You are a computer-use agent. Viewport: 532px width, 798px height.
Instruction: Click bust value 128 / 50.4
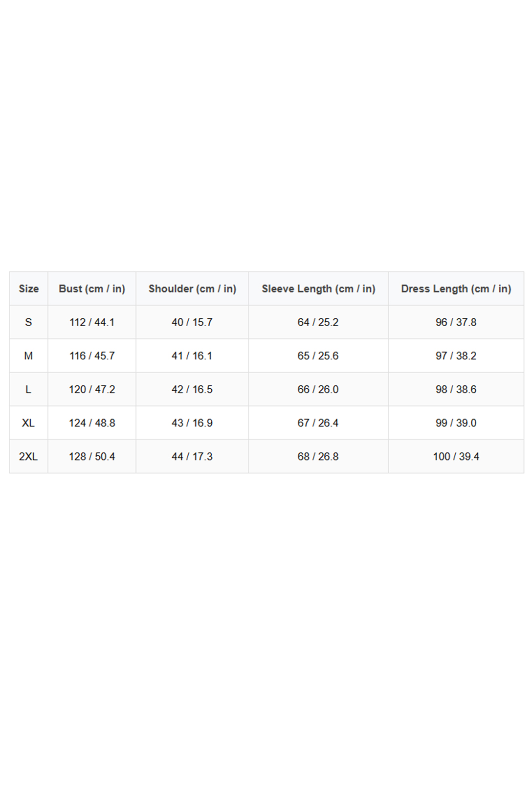92,456
